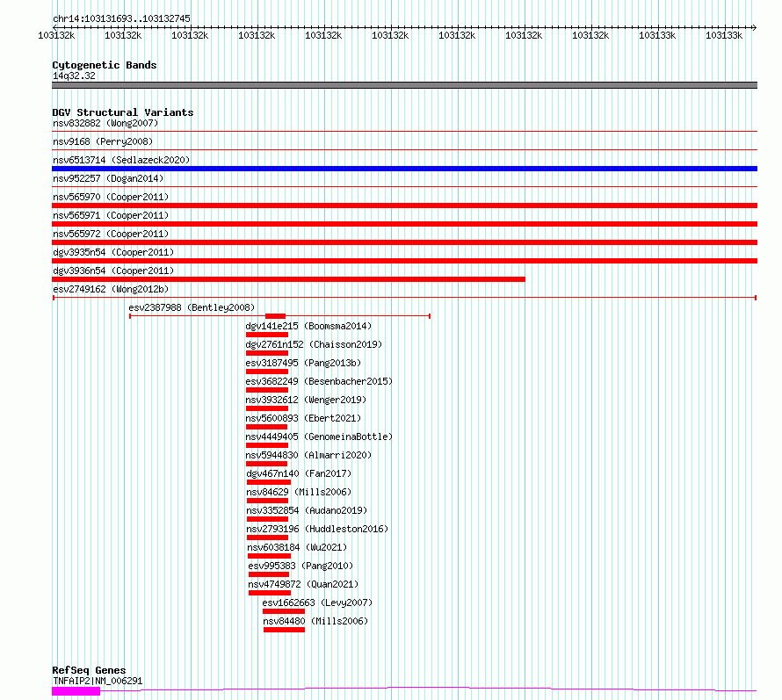The width and height of the screenshot is (782, 700).
Task: Select the nsv2793196 (Huddleston2016) label
Action: click(317, 529)
